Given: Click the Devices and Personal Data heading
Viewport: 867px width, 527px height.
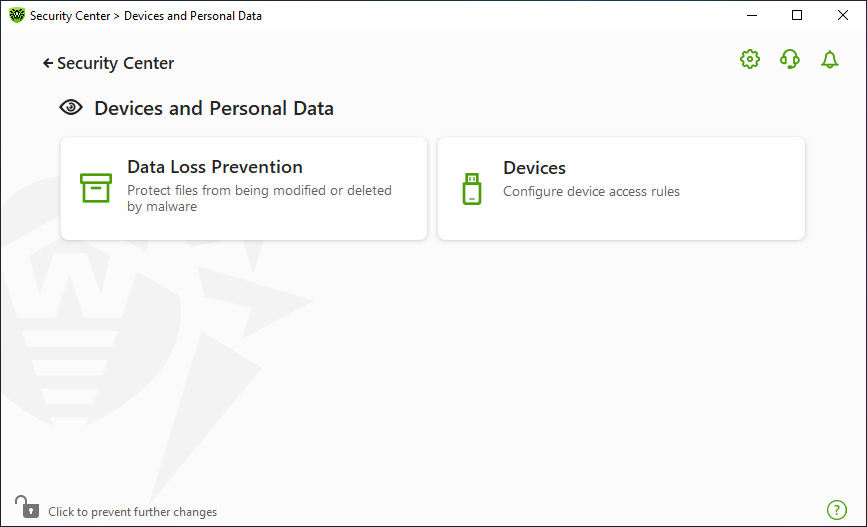Looking at the screenshot, I should (x=214, y=108).
